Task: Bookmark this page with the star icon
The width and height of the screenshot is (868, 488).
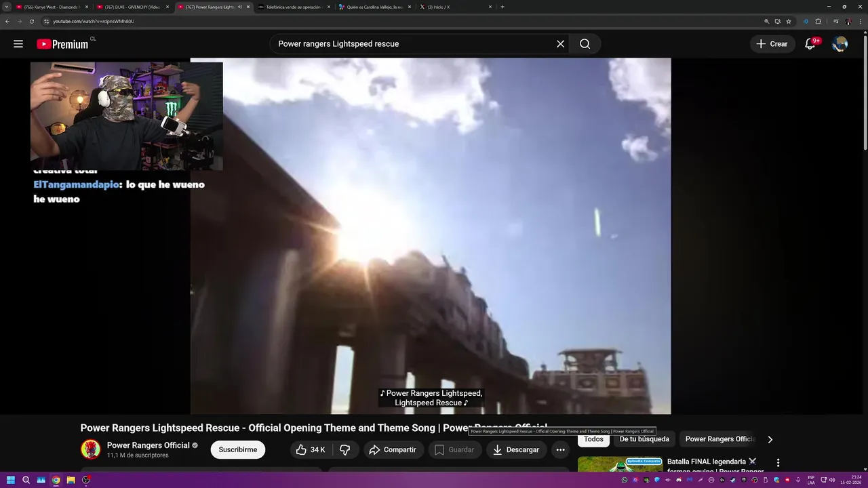Action: (789, 21)
